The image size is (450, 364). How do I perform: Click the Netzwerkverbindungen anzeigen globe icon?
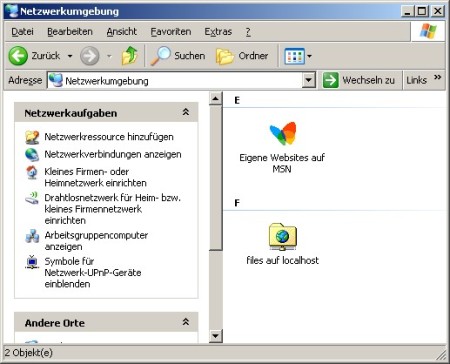click(32, 155)
